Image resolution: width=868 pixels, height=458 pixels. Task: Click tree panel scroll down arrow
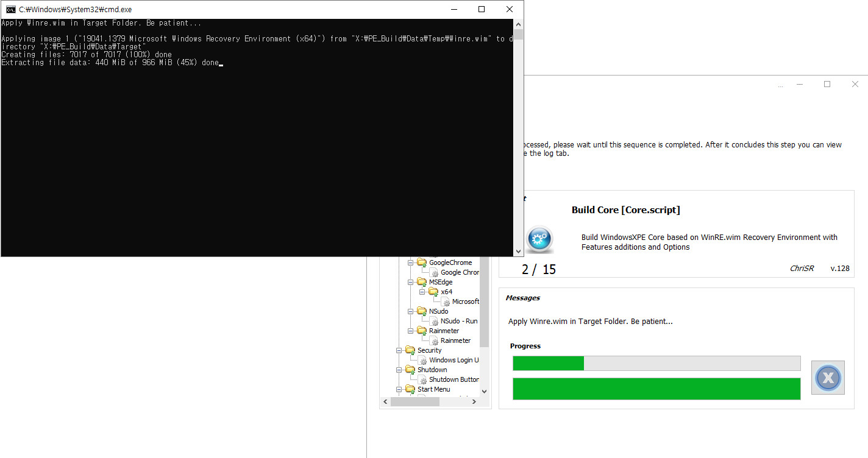[485, 392]
